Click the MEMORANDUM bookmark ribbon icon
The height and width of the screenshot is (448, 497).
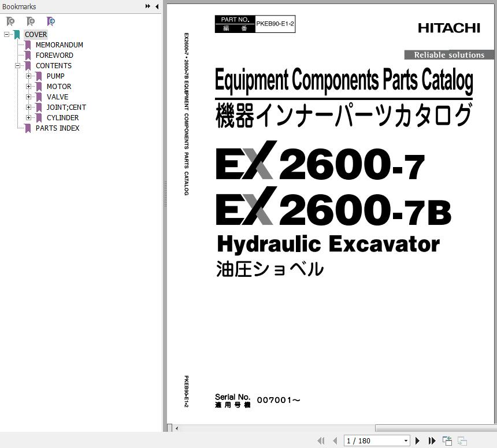[x=28, y=45]
